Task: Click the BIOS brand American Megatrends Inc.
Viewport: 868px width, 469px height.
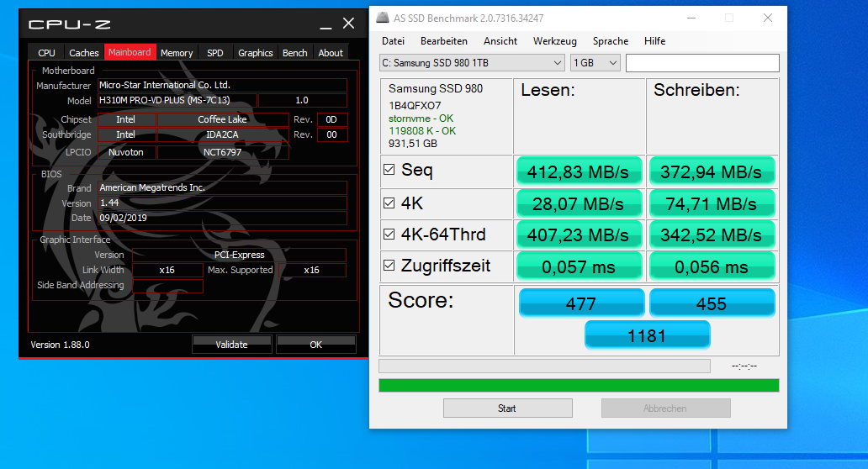Action: [223, 188]
